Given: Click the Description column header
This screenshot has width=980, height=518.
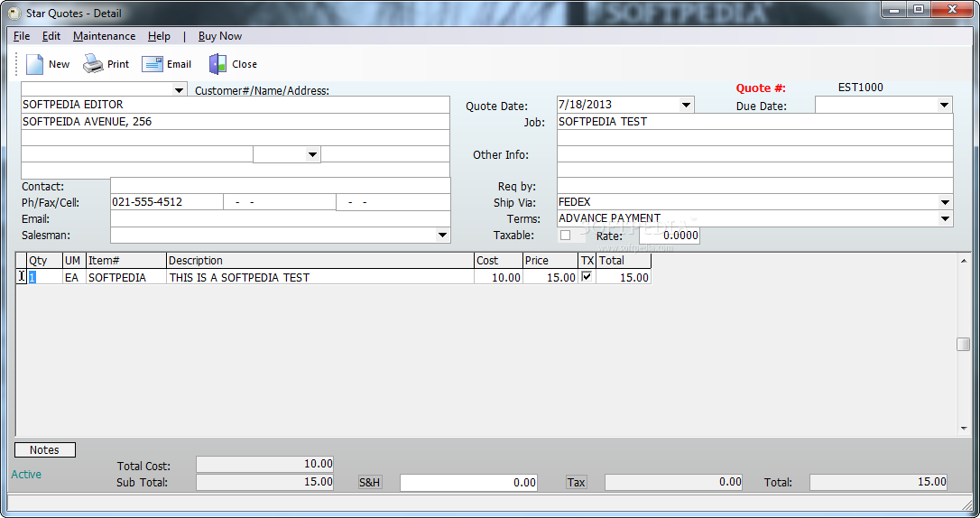Looking at the screenshot, I should [320, 261].
